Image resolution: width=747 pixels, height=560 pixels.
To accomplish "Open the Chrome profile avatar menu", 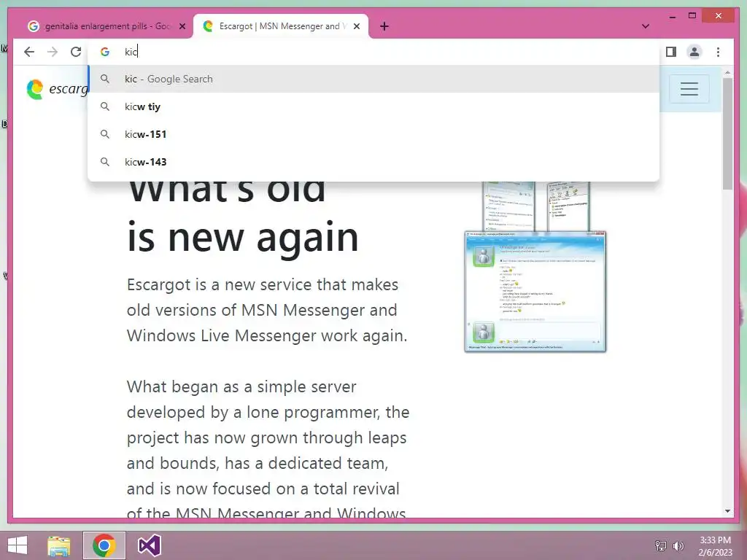I will tap(694, 52).
